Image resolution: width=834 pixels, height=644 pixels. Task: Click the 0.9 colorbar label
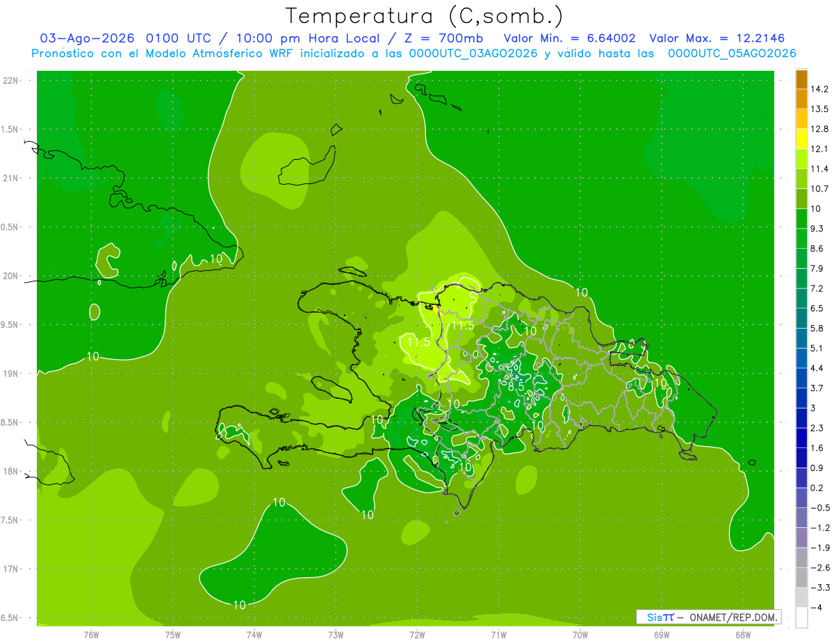click(817, 468)
